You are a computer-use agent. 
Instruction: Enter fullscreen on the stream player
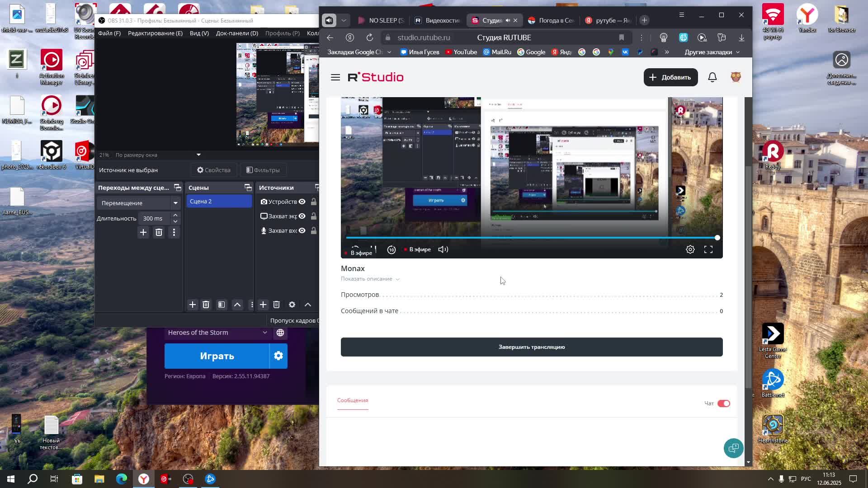(708, 249)
